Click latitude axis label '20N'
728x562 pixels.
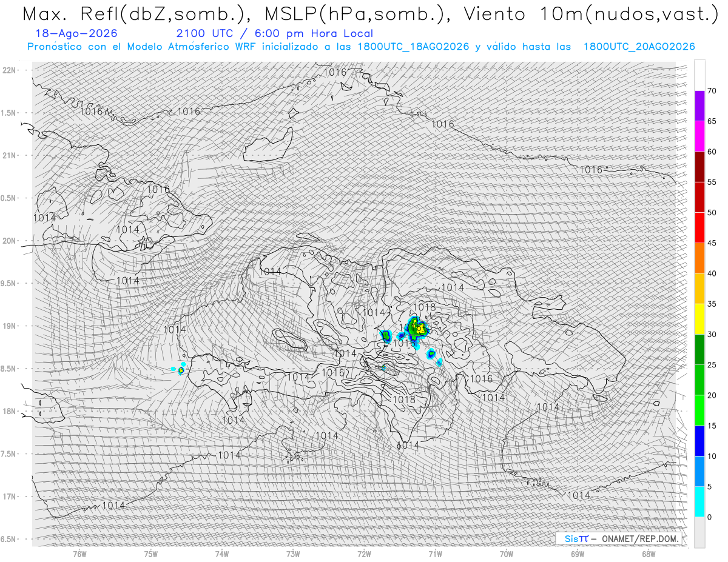click(10, 241)
